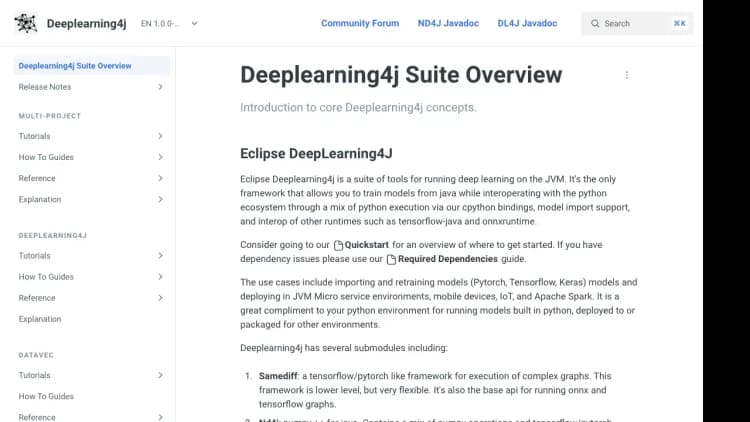The width and height of the screenshot is (750, 422).
Task: Expand the Release Notes chevron
Action: [x=160, y=87]
